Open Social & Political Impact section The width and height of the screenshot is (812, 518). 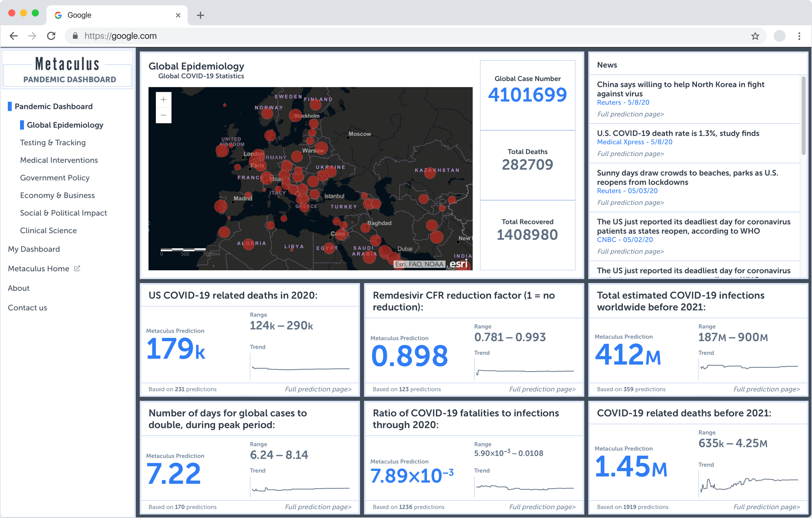[63, 213]
